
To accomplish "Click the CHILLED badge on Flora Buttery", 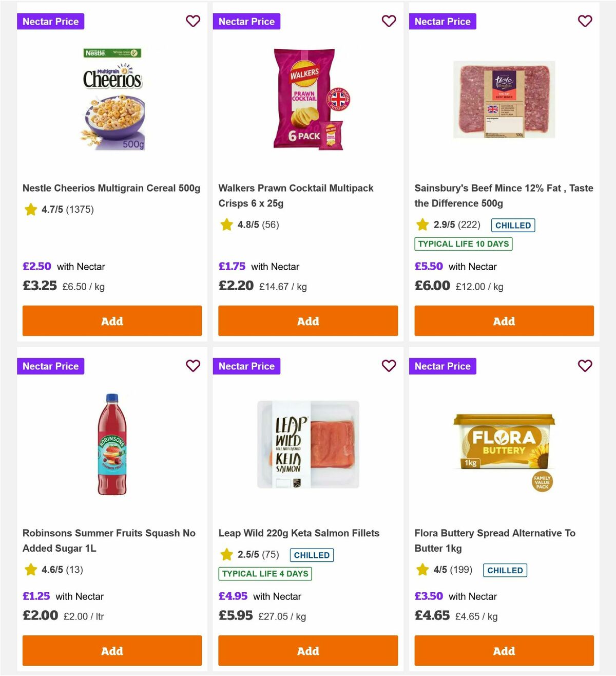I will [x=505, y=570].
